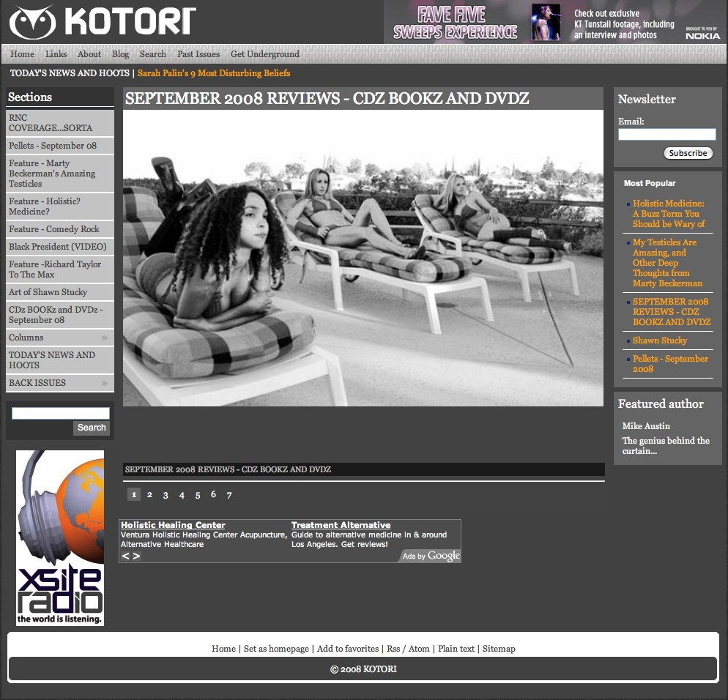Open Pellets - September 08 section

click(60, 146)
